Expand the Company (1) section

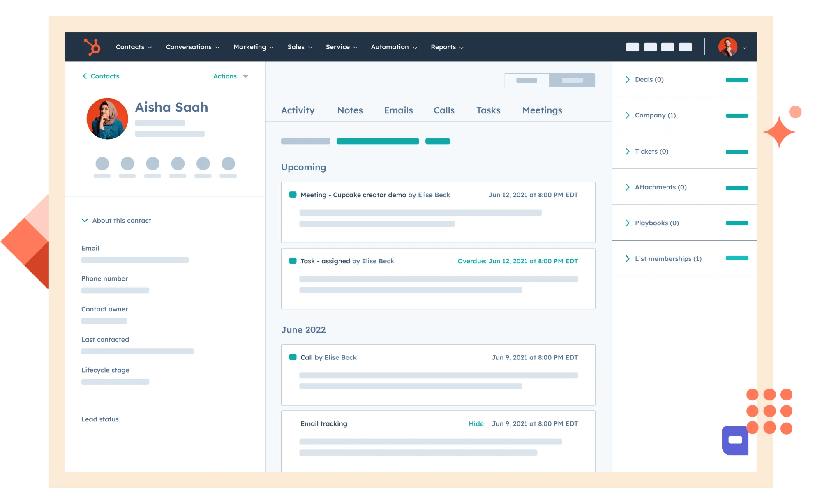point(651,115)
